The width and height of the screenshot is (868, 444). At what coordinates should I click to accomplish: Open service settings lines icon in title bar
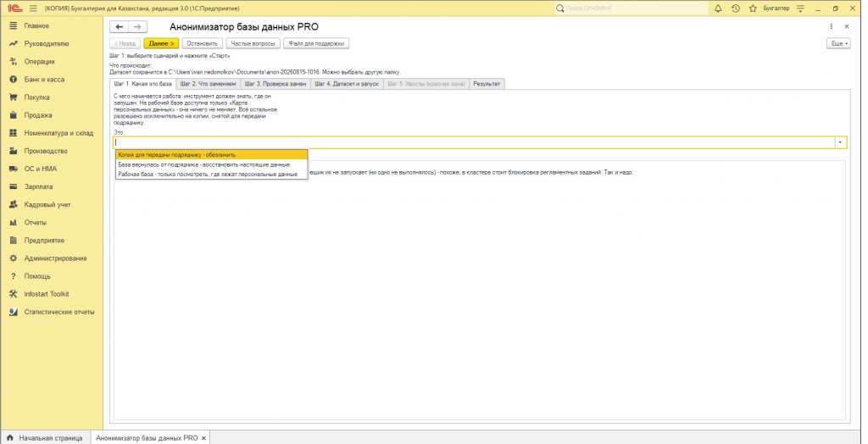point(800,8)
